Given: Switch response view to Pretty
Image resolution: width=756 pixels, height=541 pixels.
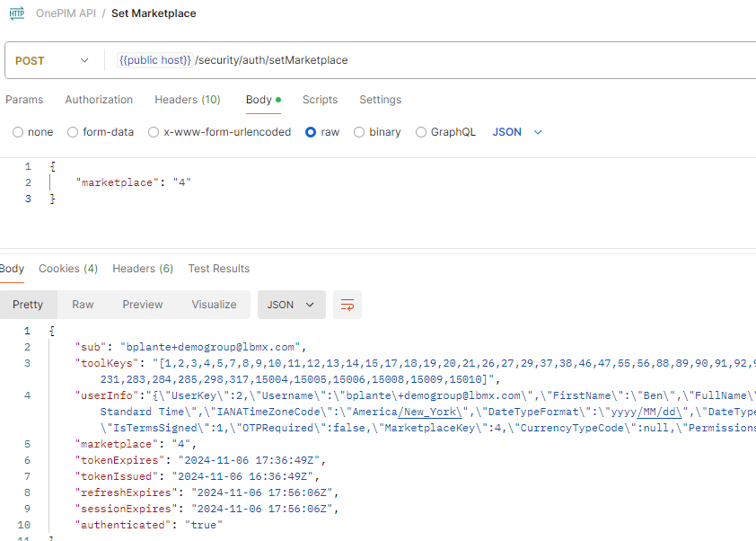Looking at the screenshot, I should (28, 305).
